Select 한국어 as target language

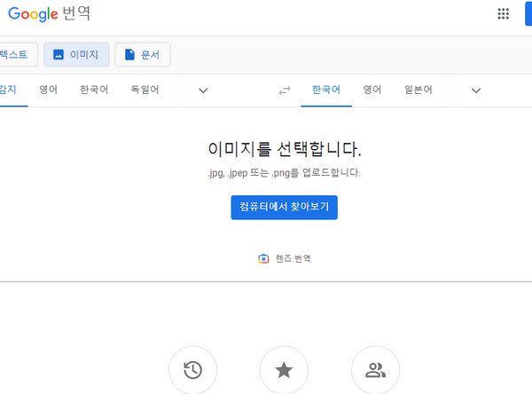tap(326, 90)
